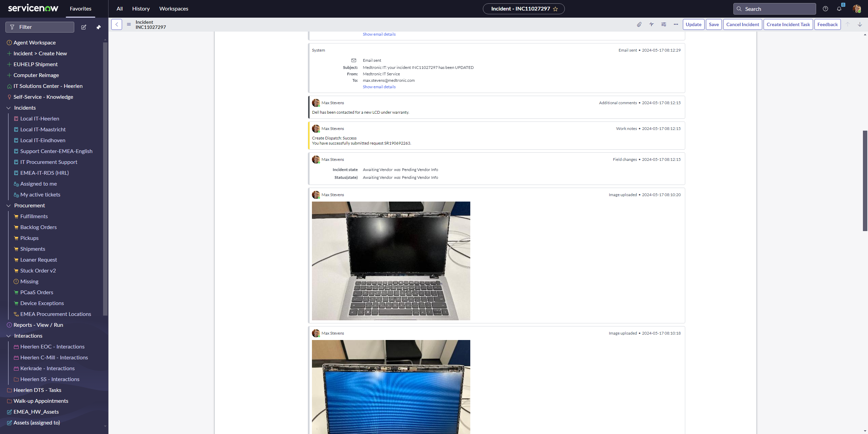Open the Workspaces menu
The image size is (868, 434).
click(x=174, y=9)
